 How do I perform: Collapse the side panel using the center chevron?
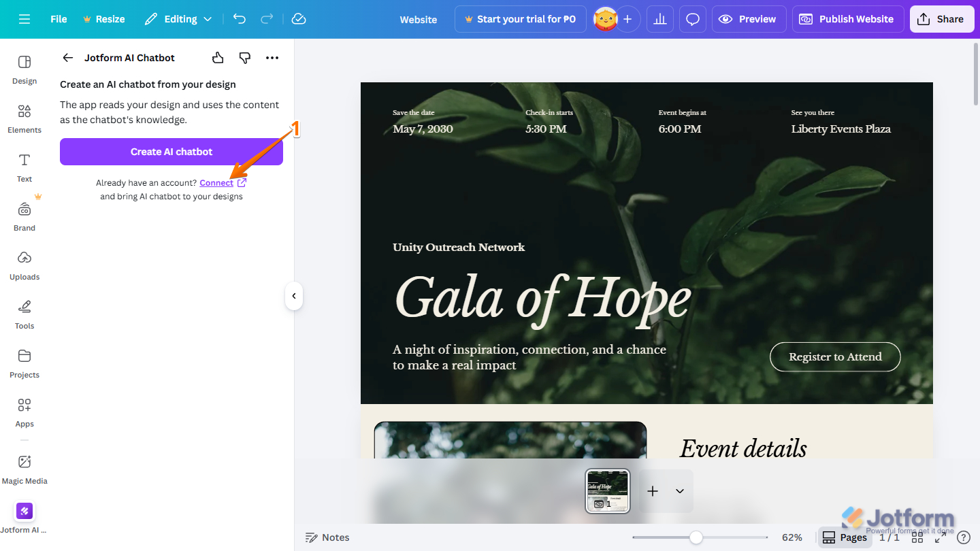coord(293,295)
